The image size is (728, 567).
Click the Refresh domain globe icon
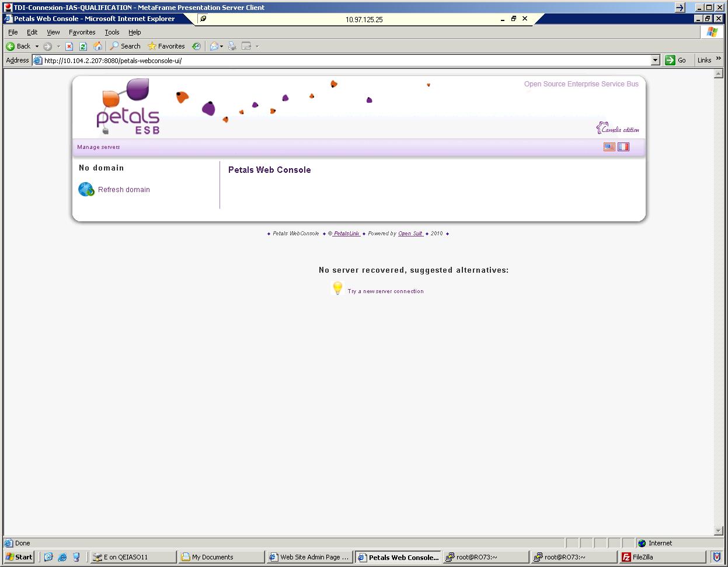[86, 189]
